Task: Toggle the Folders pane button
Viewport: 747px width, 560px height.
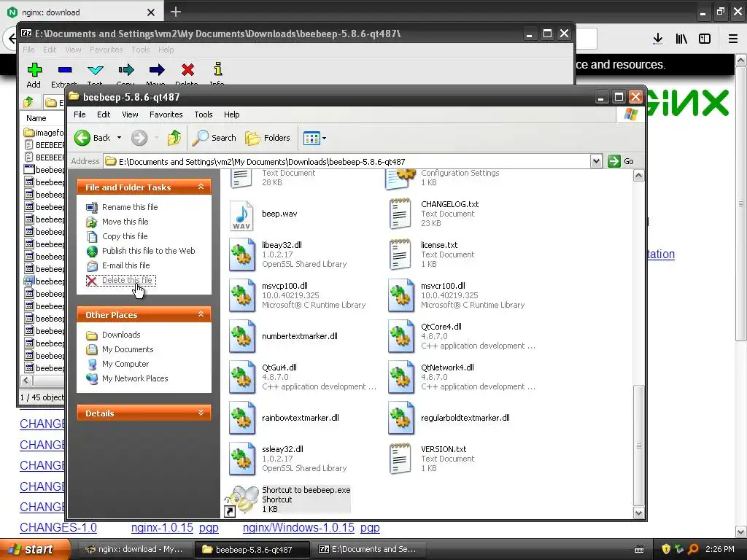Action: click(268, 138)
